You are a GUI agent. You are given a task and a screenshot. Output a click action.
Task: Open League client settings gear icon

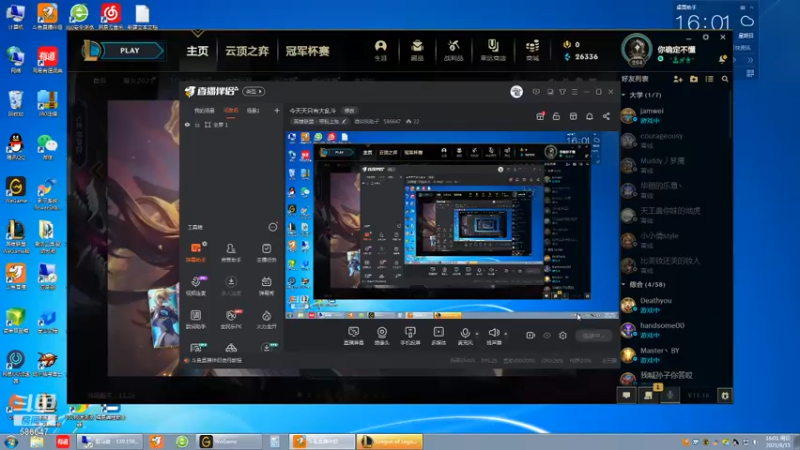pos(706,37)
